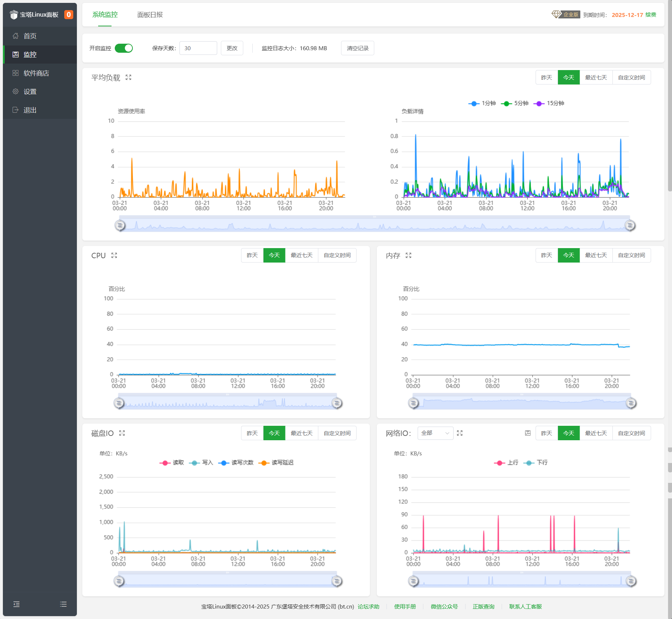The image size is (672, 619).
Task: Collapse the sidebar with bottom-left icon
Action: (x=17, y=604)
